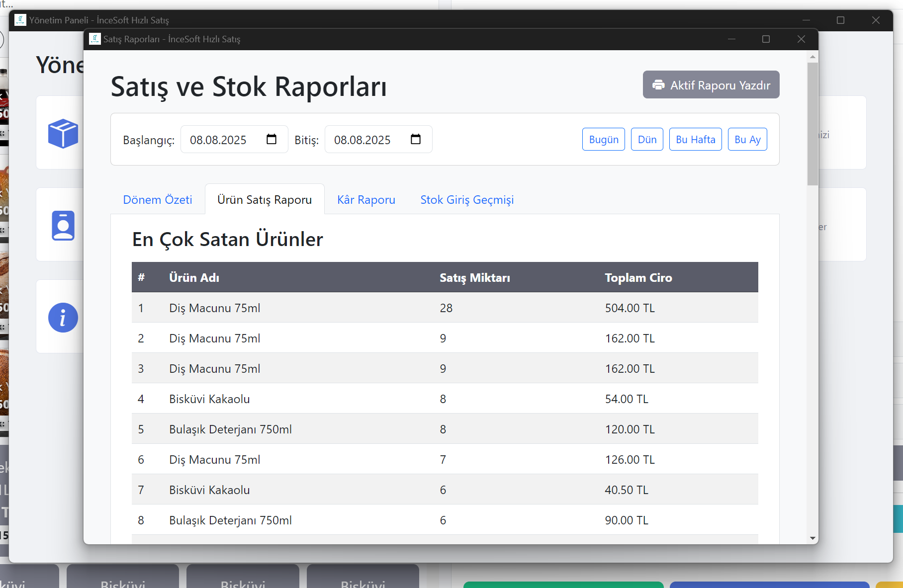Show yesterday's data via Dün button
903x588 pixels.
pyautogui.click(x=646, y=139)
